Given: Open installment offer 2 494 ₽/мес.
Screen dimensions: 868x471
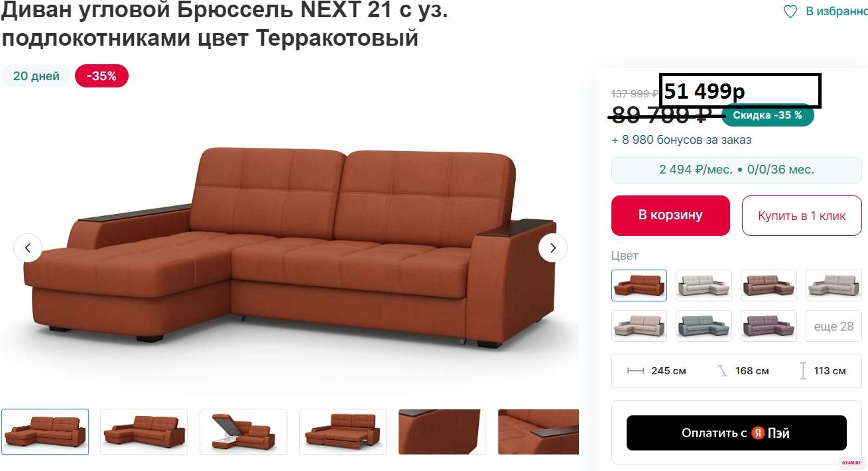Looking at the screenshot, I should [x=736, y=170].
